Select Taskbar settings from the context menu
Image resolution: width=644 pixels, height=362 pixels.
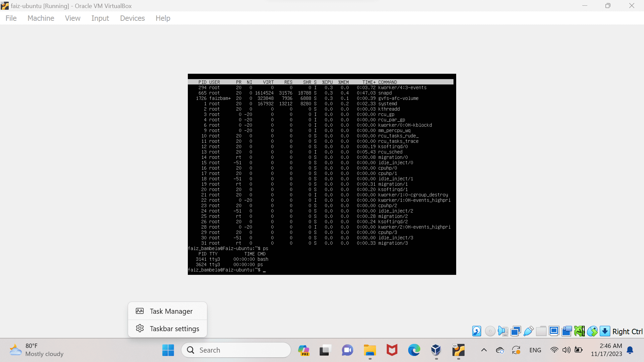point(167,328)
